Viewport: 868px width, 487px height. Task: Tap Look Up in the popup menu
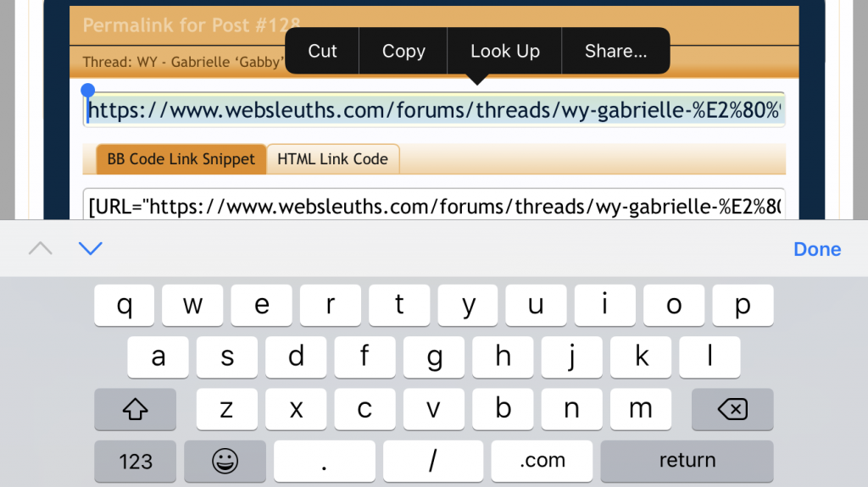click(505, 51)
